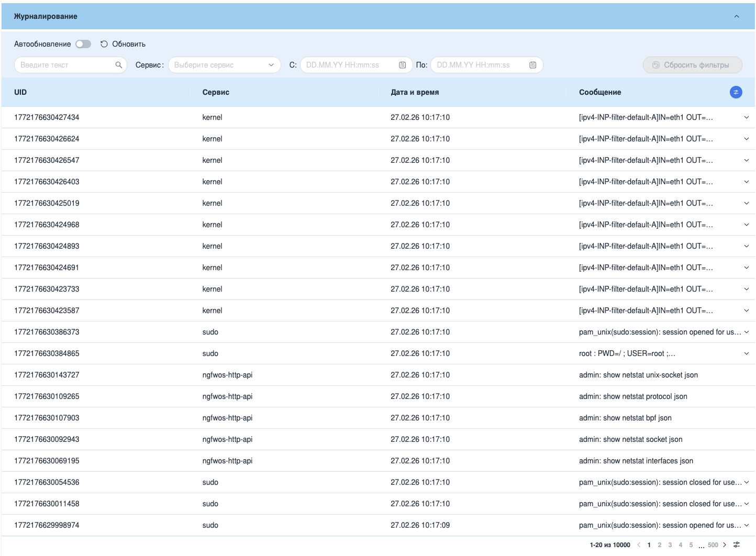Click the '1-20 из 10000' record count

tap(610, 545)
